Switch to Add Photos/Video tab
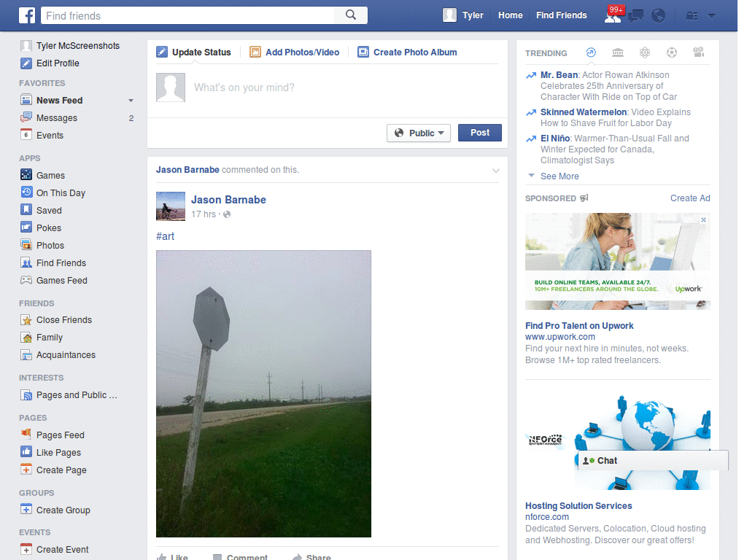The height and width of the screenshot is (560, 747). point(296,52)
